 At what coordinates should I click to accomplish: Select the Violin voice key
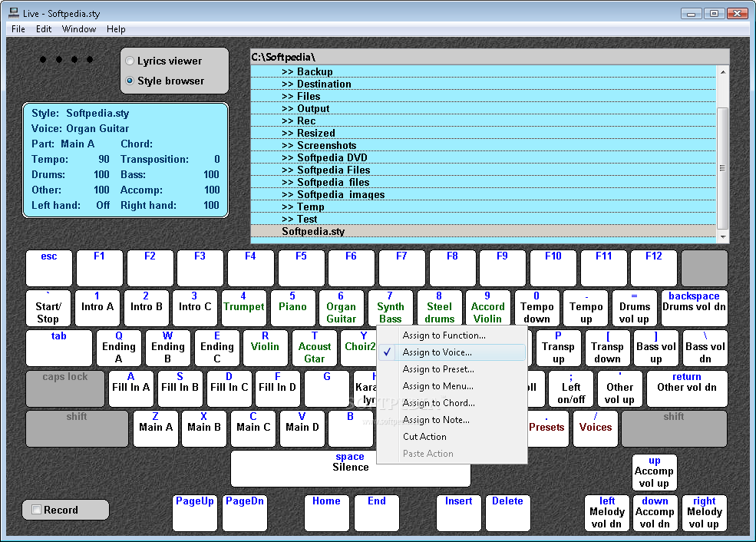(266, 348)
